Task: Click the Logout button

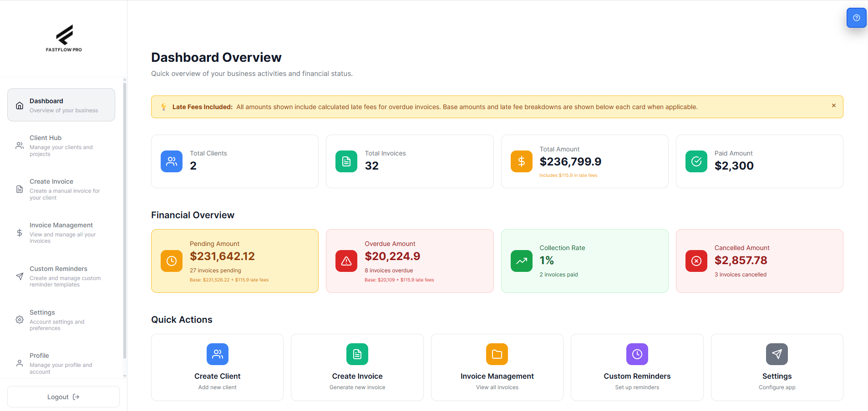Action: [63, 396]
